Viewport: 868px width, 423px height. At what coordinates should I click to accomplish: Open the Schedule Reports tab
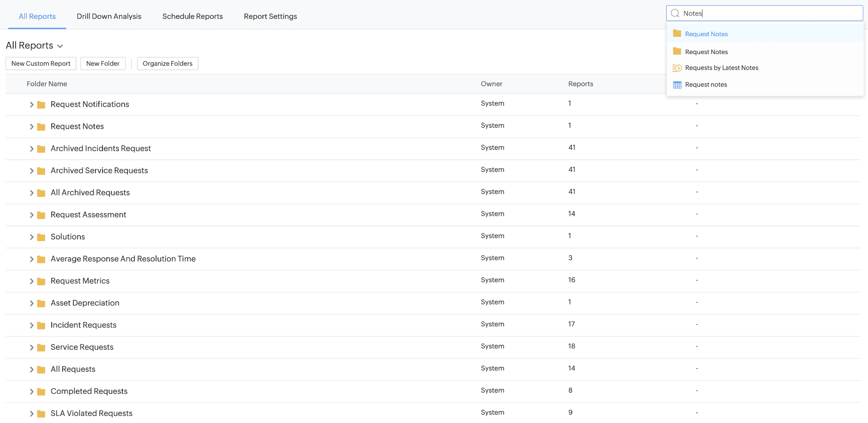click(x=192, y=16)
